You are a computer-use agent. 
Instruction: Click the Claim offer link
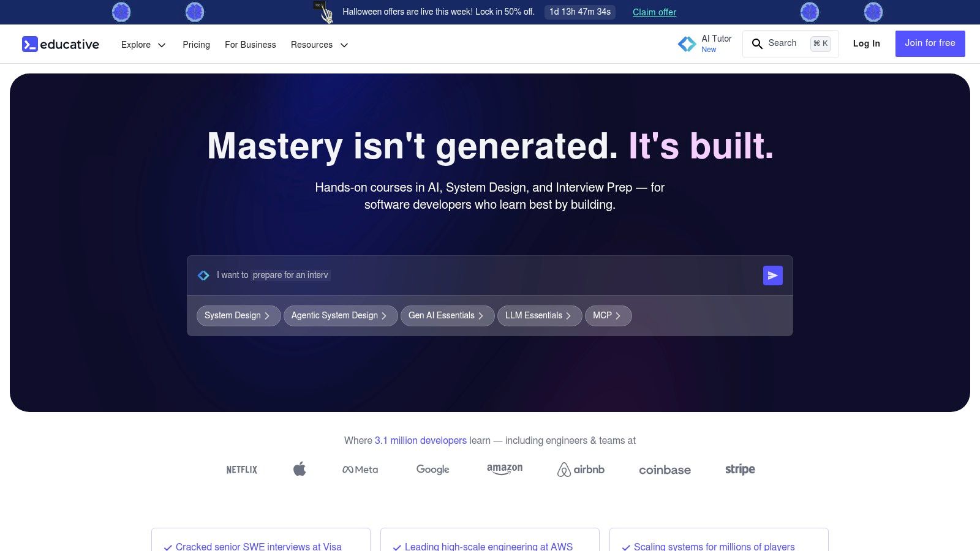[x=654, y=12]
